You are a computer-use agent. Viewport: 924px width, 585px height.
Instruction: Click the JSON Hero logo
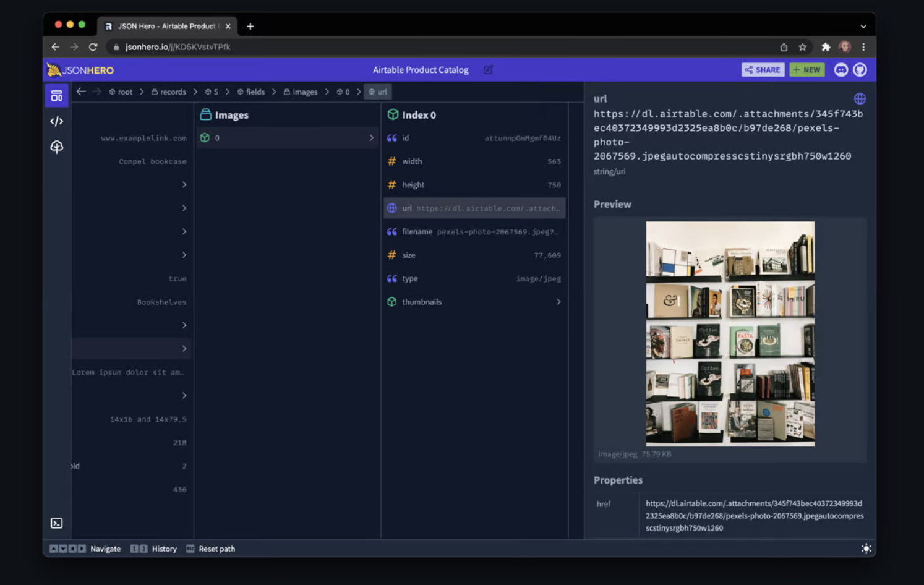pyautogui.click(x=80, y=70)
